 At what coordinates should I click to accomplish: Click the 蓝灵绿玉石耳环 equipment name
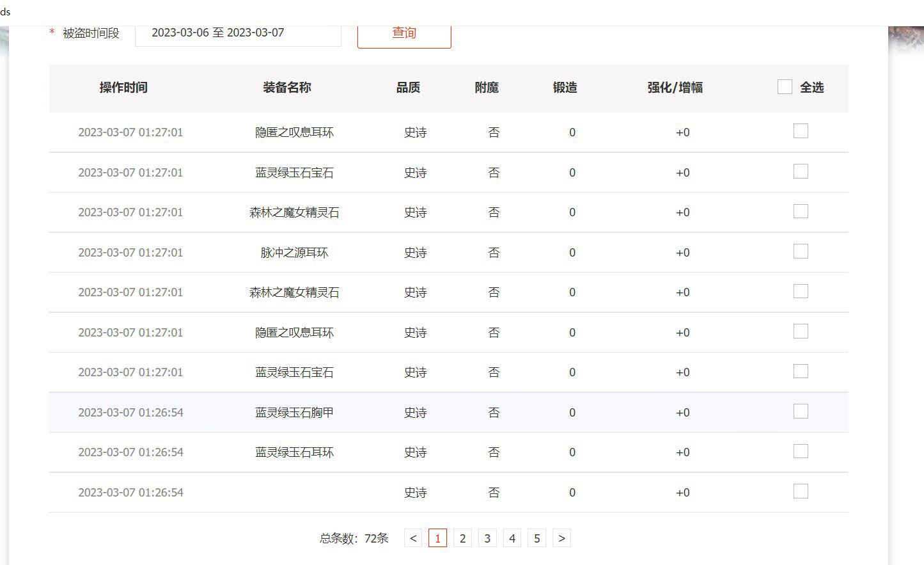[294, 452]
